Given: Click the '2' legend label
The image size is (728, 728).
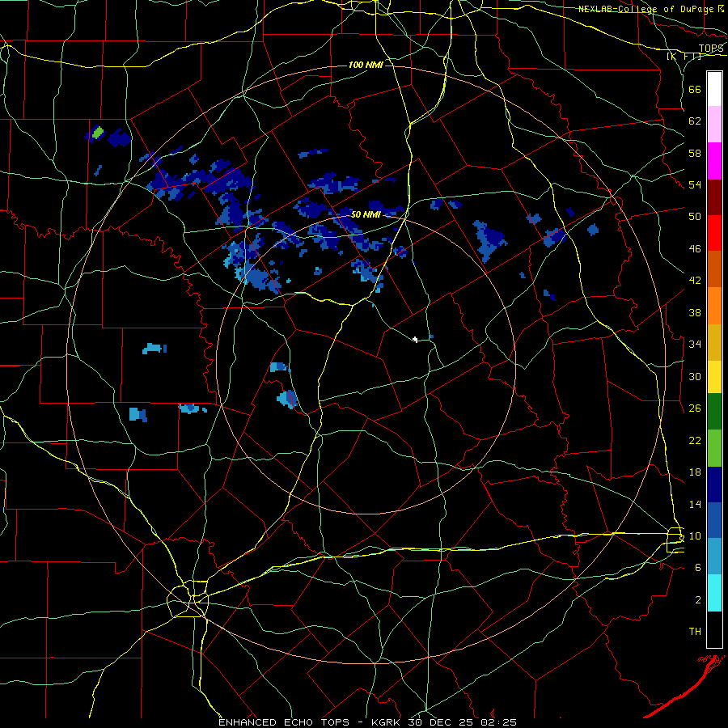Looking at the screenshot, I should [x=698, y=600].
